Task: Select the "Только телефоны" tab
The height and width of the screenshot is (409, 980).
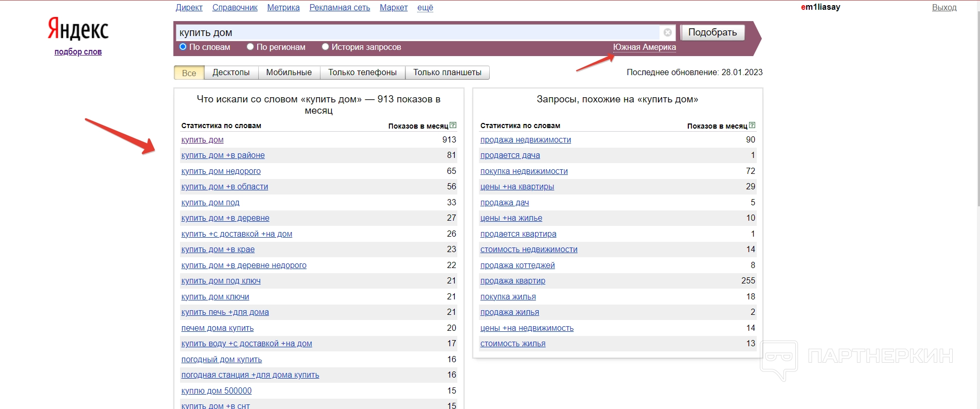Action: click(x=362, y=73)
